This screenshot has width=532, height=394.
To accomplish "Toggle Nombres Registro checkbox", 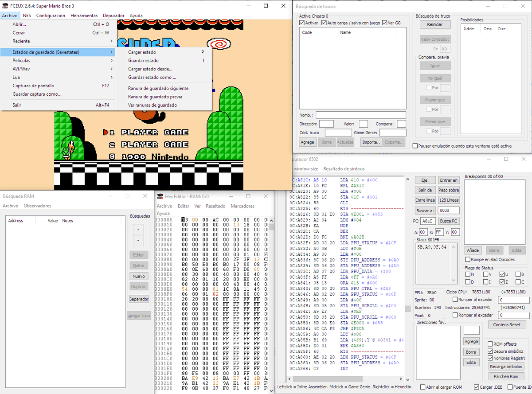I will [490, 358].
